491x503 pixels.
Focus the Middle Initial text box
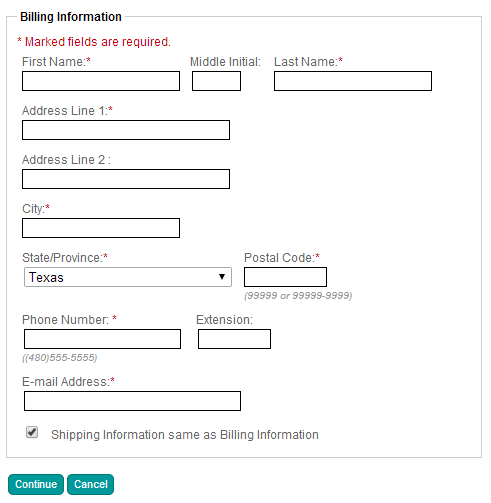click(216, 81)
